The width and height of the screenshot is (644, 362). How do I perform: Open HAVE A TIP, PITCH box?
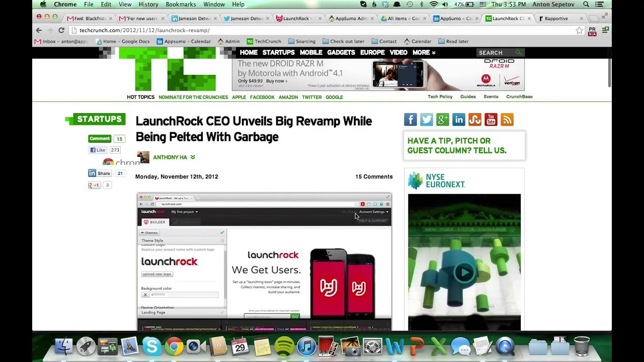(x=464, y=146)
